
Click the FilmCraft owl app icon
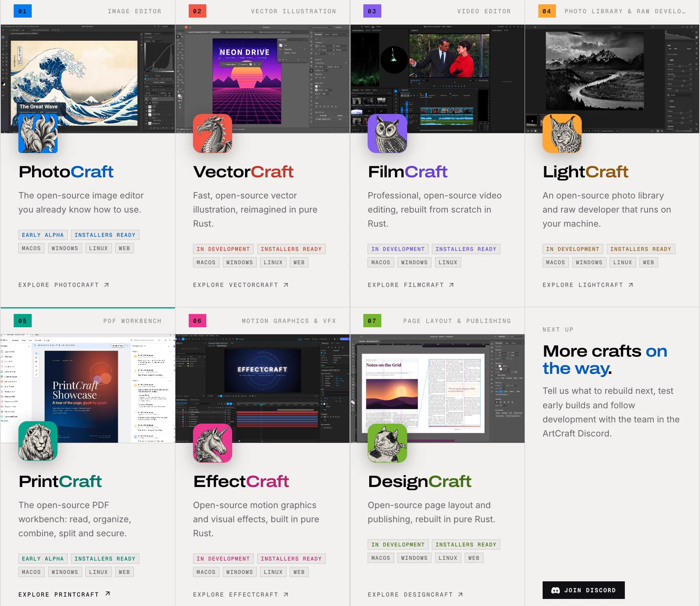387,133
